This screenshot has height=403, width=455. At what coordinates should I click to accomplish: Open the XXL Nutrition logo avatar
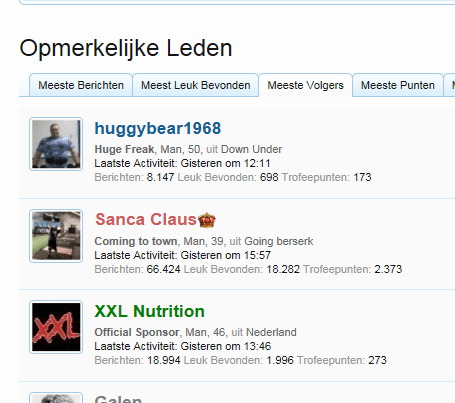[56, 327]
